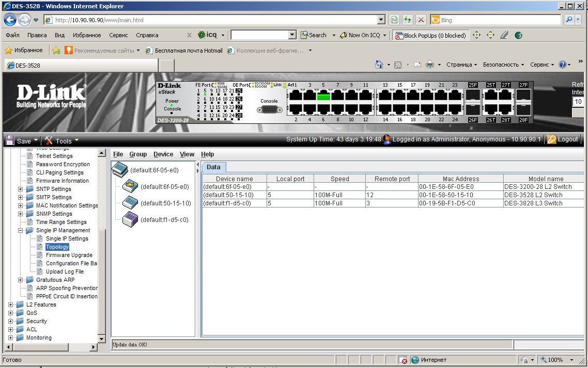Collapse Single IP Management folder

(x=21, y=230)
